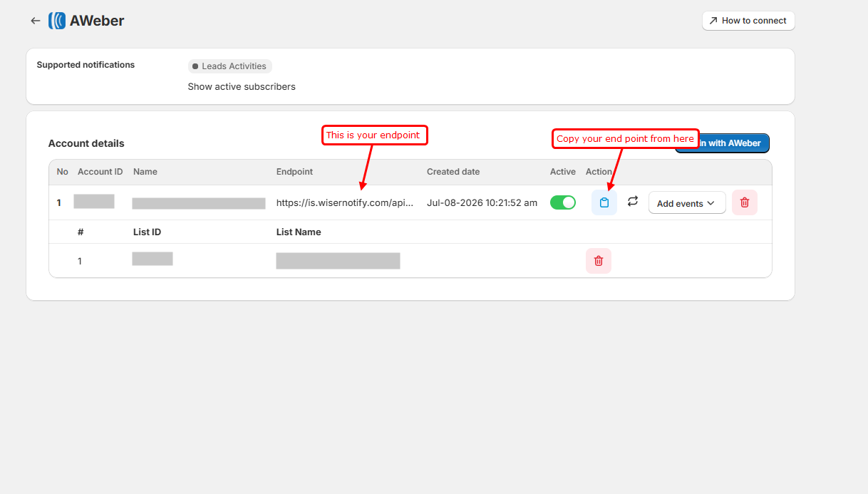The width and height of the screenshot is (868, 494).
Task: Delete list row with trash icon
Action: pyautogui.click(x=599, y=261)
